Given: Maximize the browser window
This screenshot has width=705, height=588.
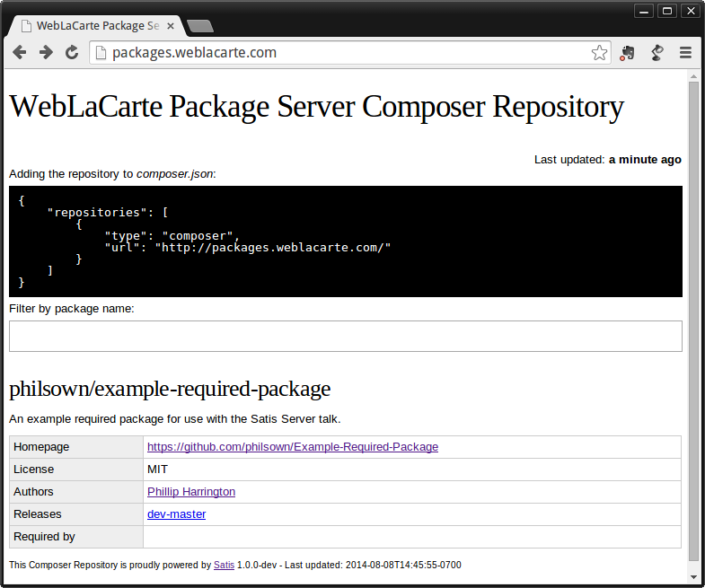Looking at the screenshot, I should coord(667,11).
